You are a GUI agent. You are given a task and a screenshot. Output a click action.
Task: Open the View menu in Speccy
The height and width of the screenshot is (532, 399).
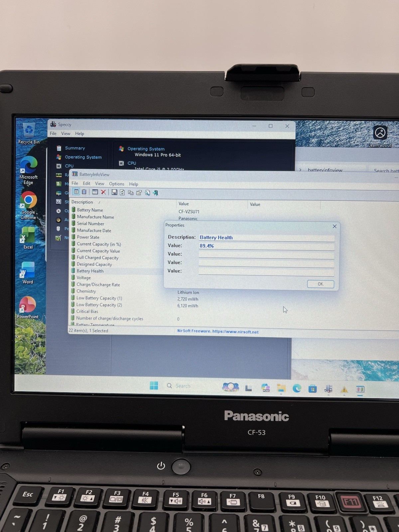66,133
